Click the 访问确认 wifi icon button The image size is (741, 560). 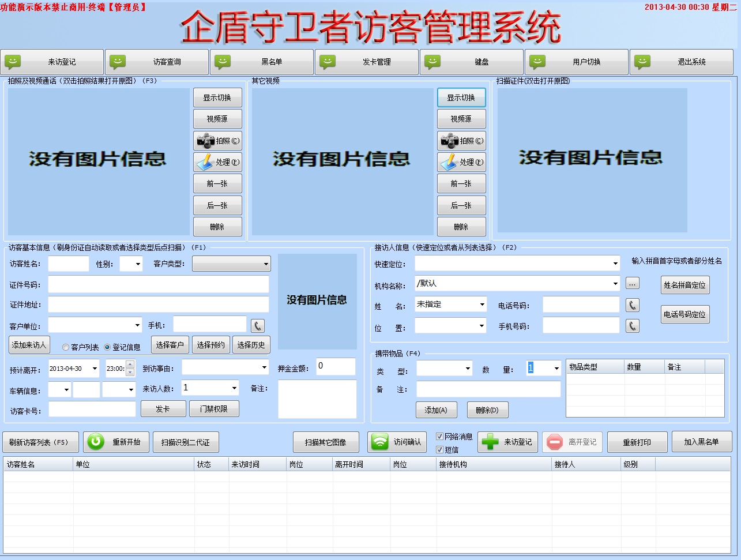(x=397, y=442)
